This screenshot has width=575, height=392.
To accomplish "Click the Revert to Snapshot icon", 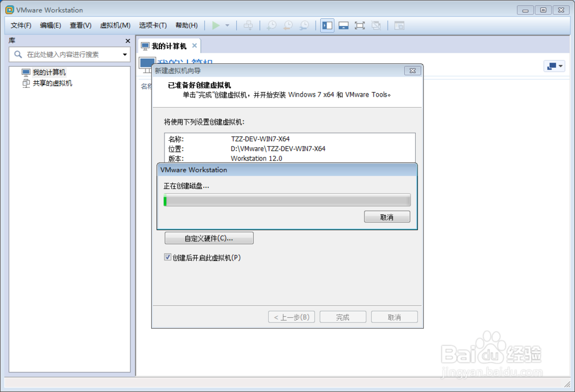I will coord(288,25).
